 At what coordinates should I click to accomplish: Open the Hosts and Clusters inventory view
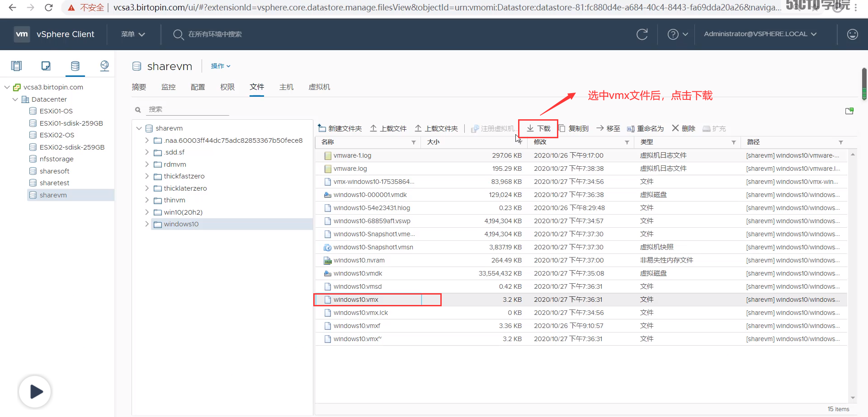tap(17, 66)
